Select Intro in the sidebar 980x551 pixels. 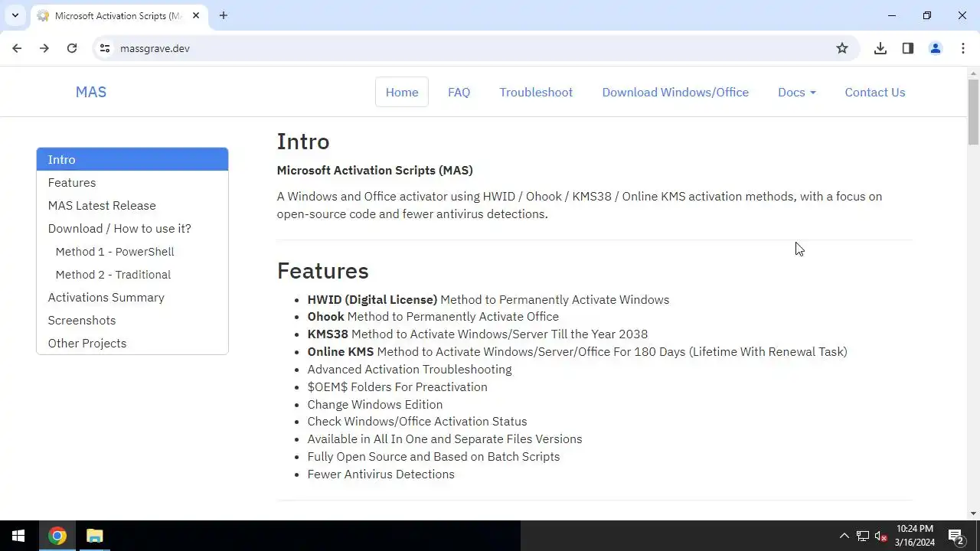[x=132, y=159]
